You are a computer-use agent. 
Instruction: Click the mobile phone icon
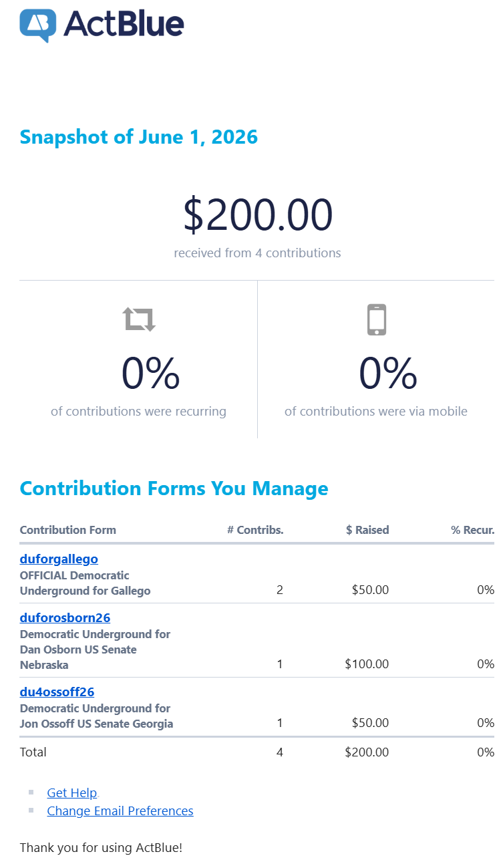click(377, 319)
